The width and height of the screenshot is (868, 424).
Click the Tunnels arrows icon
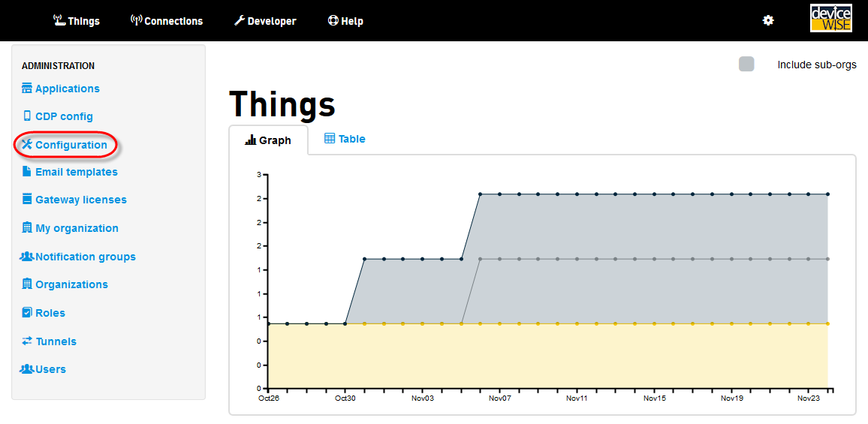(x=27, y=341)
